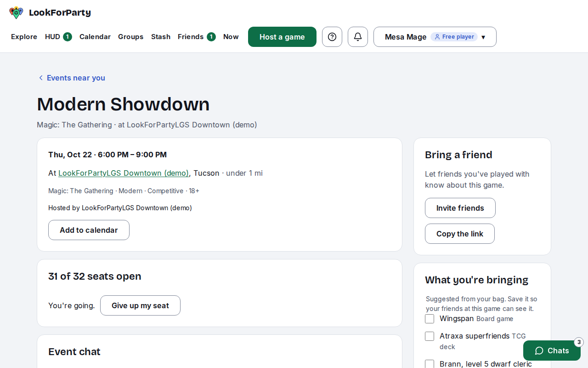Click the Host a game button
This screenshot has height=368, width=588.
282,37
